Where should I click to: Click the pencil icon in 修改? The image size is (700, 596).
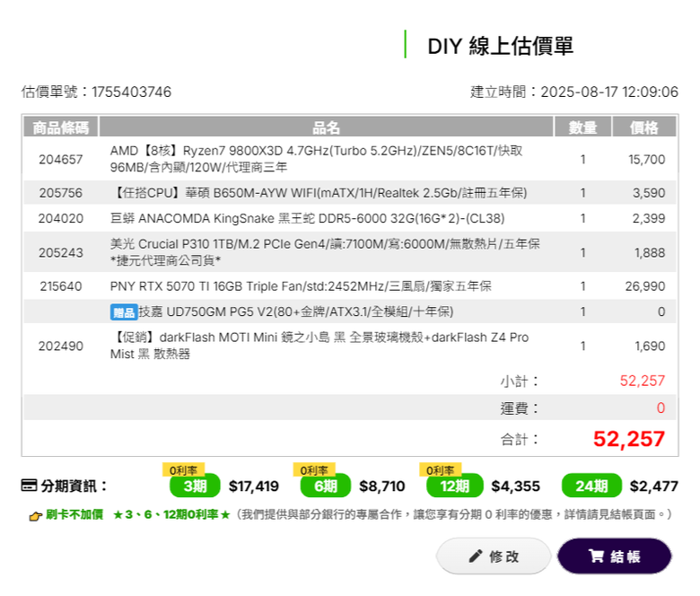pyautogui.click(x=476, y=557)
